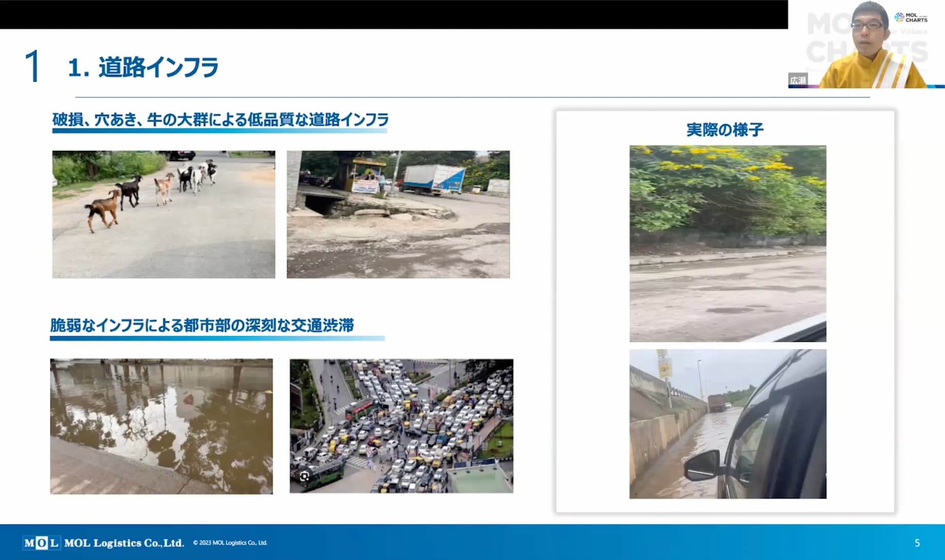
Task: Select the heading about 深刻な交通渋滞
Action: click(202, 325)
